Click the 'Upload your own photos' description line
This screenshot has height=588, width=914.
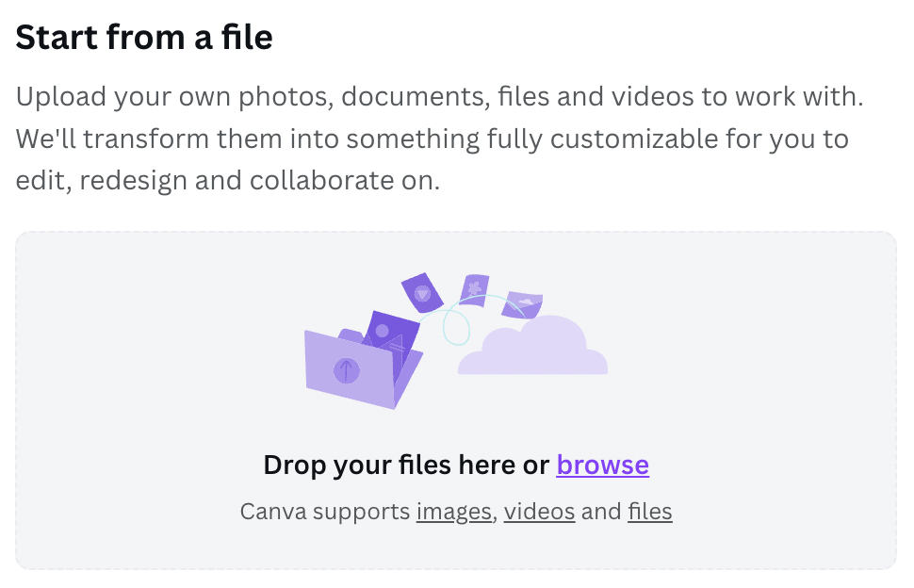[x=439, y=97]
